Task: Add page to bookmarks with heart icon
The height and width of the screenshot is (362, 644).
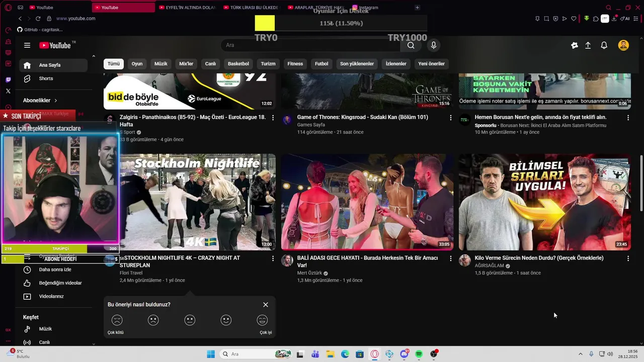Action: pos(574,19)
